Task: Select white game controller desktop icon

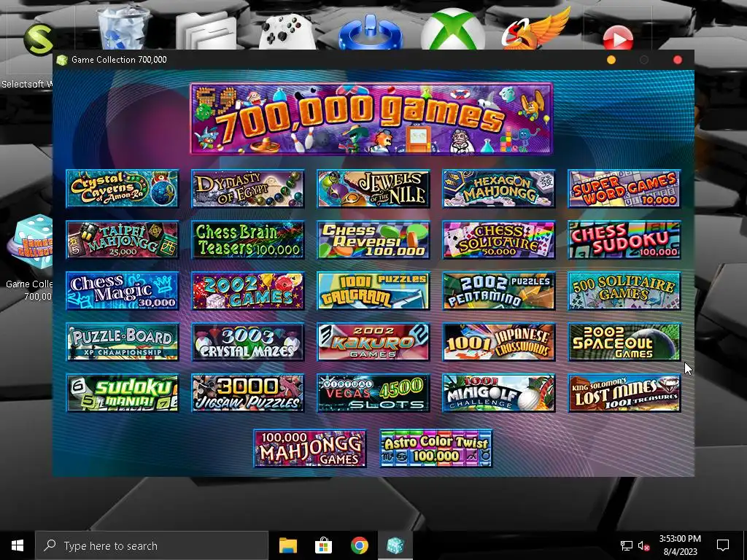Action: pyautogui.click(x=287, y=31)
